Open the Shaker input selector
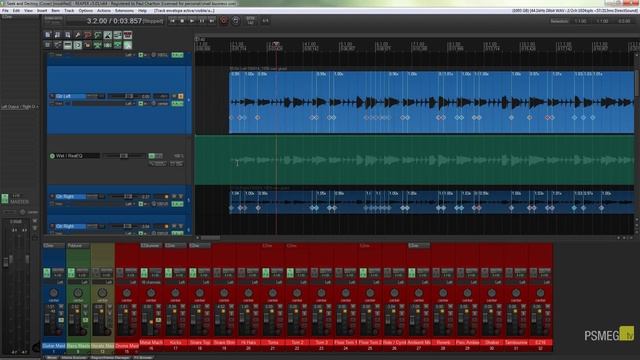This screenshot has width=640, height=360. click(x=492, y=282)
